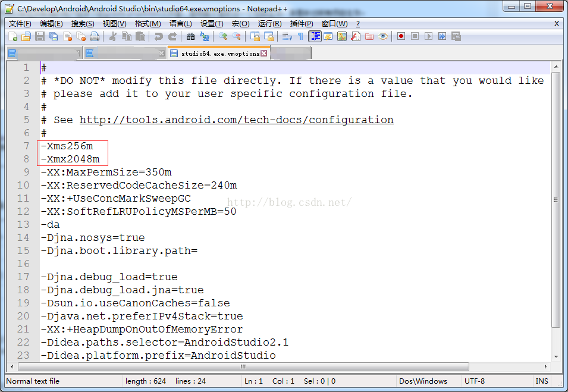The height and width of the screenshot is (392, 568).
Task: Click the vertical scrollbar up arrow
Action: tap(556, 67)
